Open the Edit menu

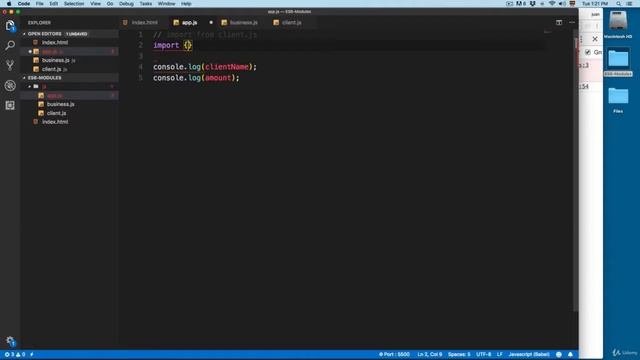pos(53,4)
